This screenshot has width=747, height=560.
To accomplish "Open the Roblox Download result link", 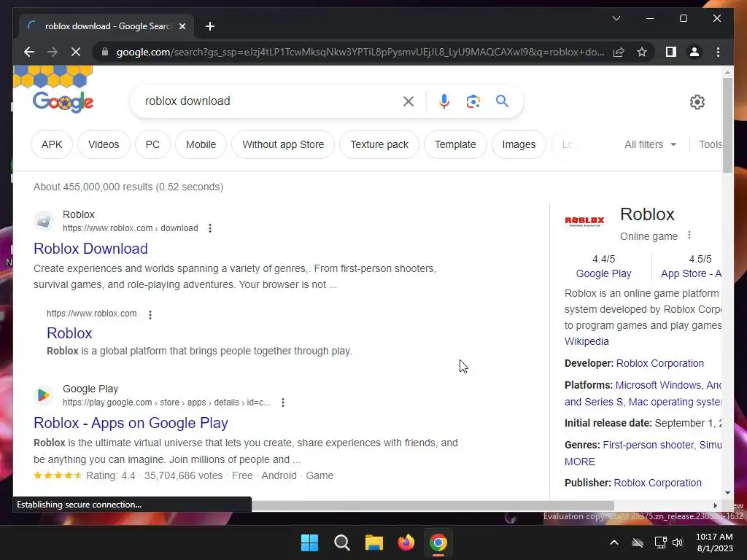I will (x=90, y=249).
